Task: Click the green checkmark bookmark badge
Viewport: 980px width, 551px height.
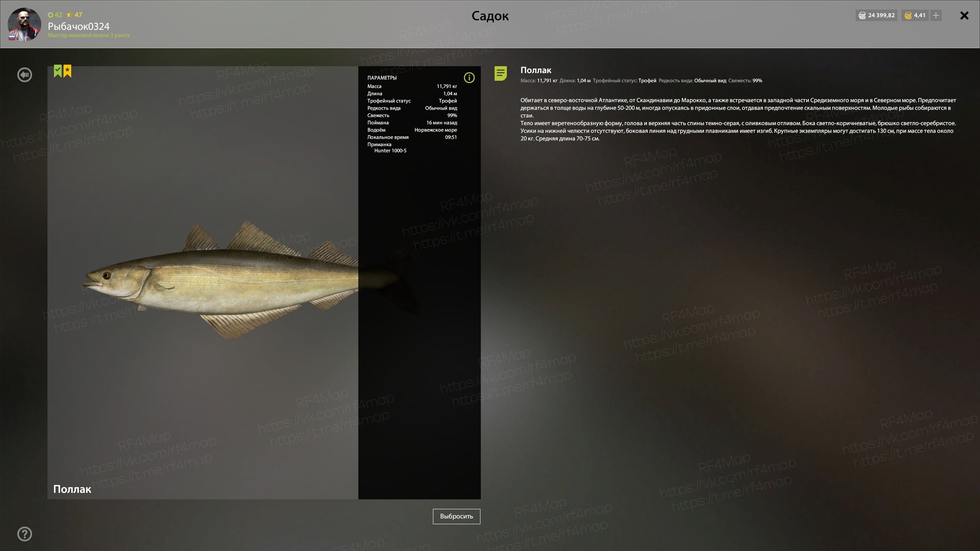Action: 58,71
